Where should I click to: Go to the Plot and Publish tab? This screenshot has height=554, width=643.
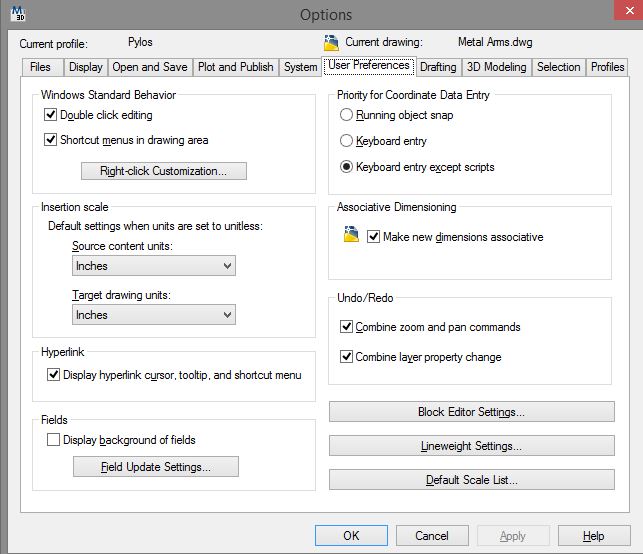pyautogui.click(x=235, y=67)
